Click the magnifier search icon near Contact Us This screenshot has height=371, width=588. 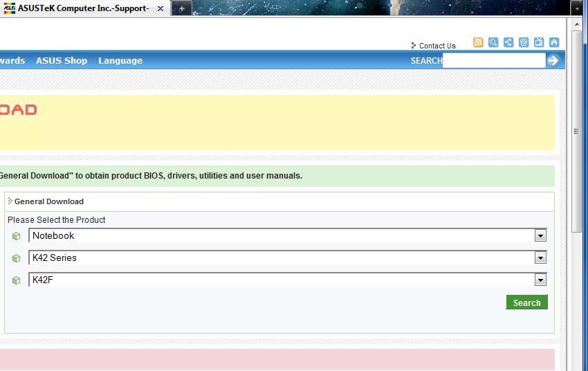point(493,42)
